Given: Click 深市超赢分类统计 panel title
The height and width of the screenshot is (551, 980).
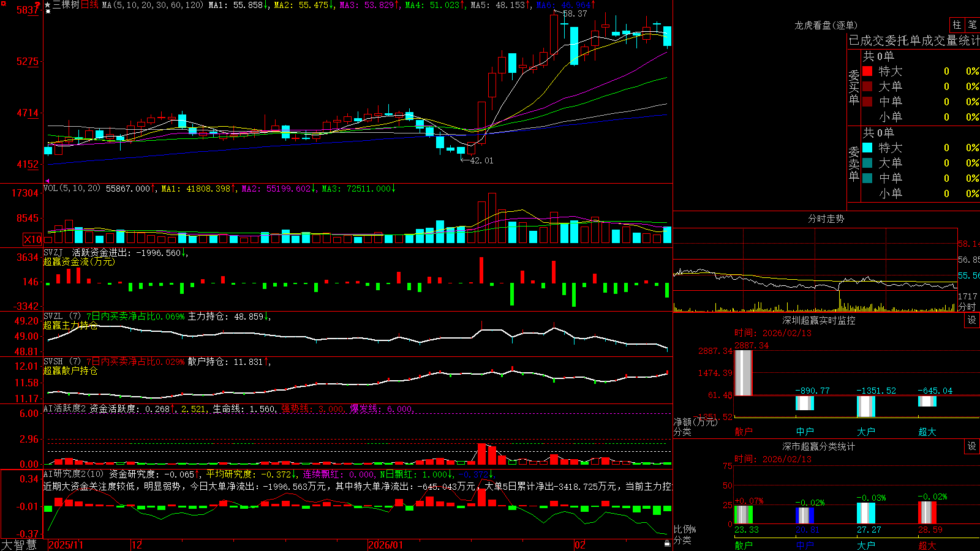Looking at the screenshot, I should [x=819, y=446].
